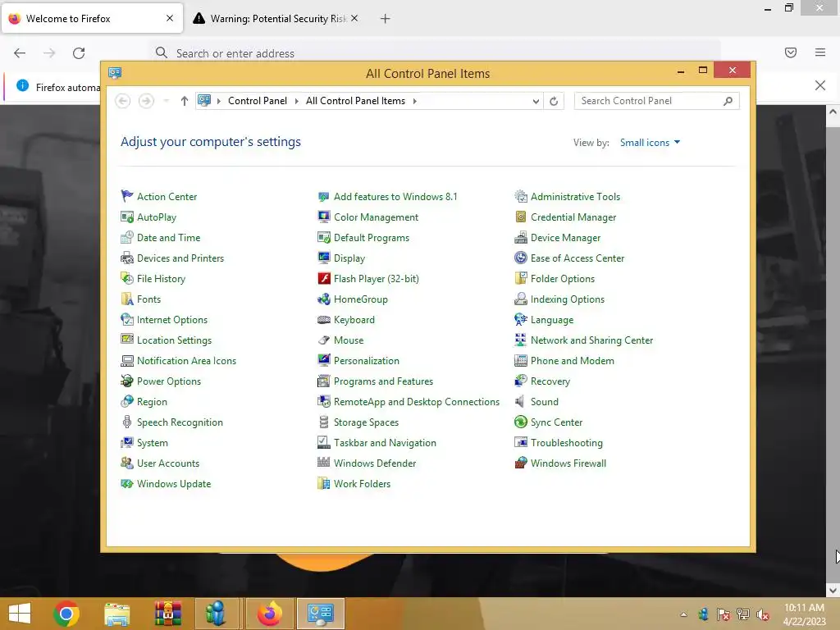The width and height of the screenshot is (840, 630).
Task: Click the Flash Player icon
Action: click(324, 279)
